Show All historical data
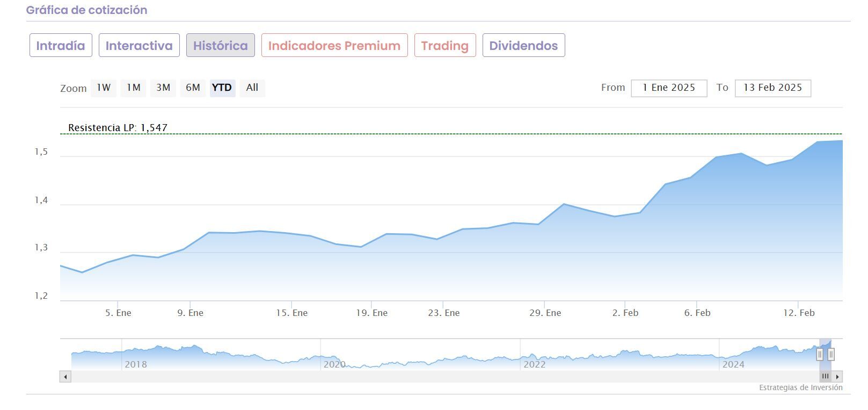868x410 pixels. tap(252, 88)
